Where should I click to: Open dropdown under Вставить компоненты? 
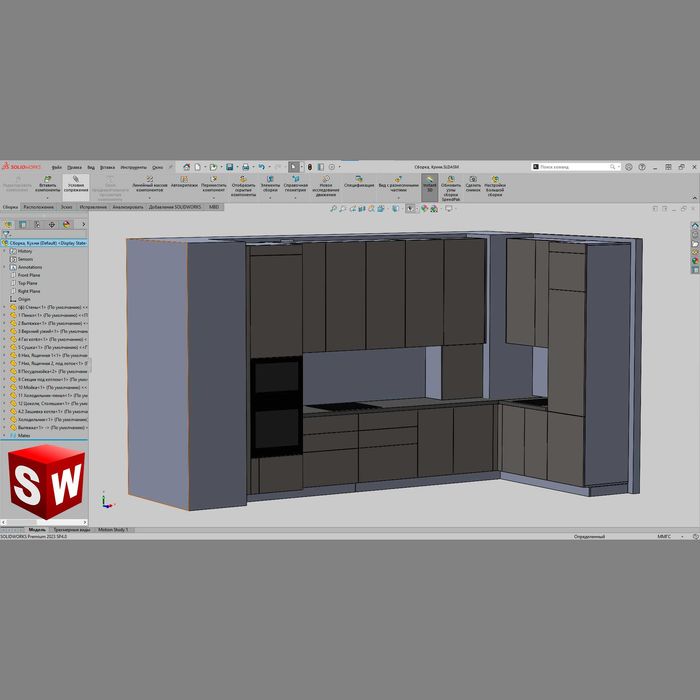point(47,198)
